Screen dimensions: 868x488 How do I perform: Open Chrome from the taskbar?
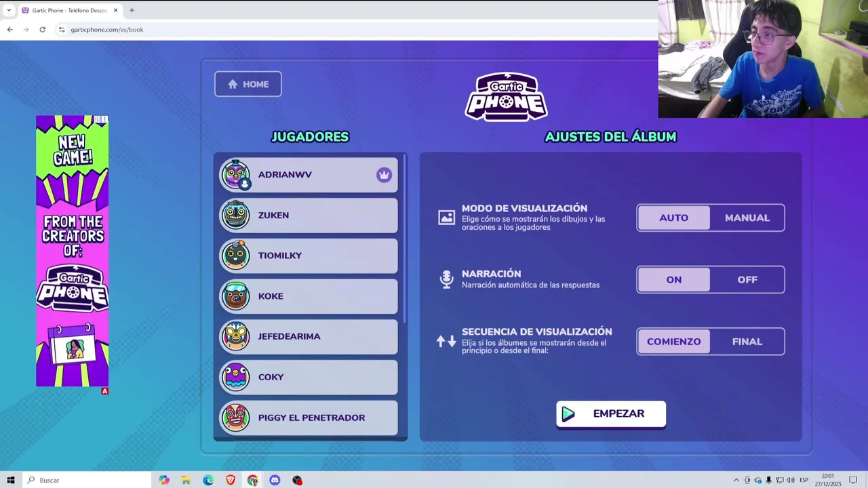(x=252, y=480)
